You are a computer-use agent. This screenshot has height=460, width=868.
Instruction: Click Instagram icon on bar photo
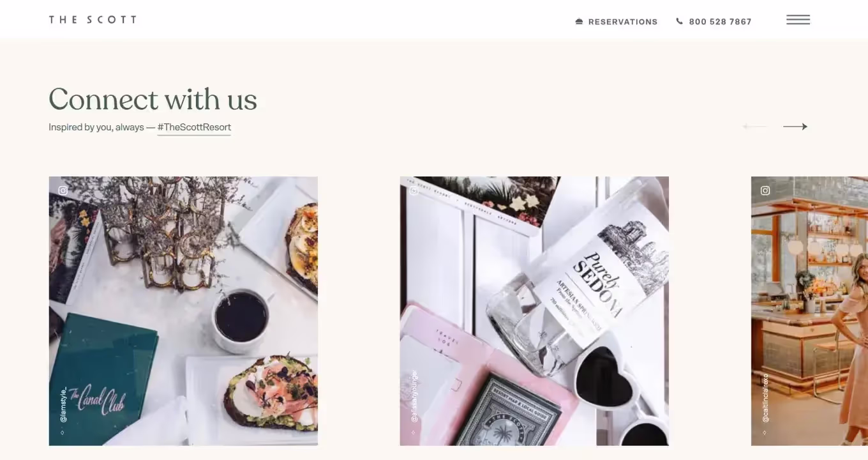tap(765, 190)
